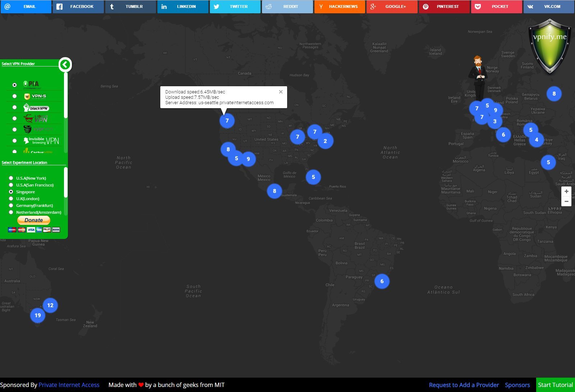The image size is (575, 392).
Task: Share on Google+
Action: (x=392, y=6)
